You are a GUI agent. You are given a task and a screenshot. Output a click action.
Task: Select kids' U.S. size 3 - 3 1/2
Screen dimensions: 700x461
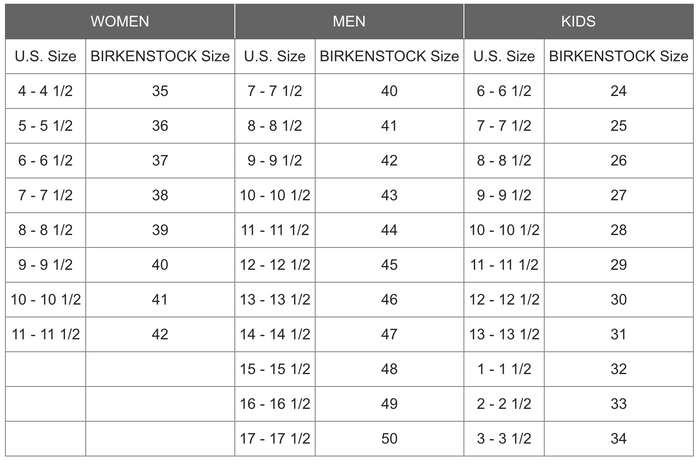point(504,439)
